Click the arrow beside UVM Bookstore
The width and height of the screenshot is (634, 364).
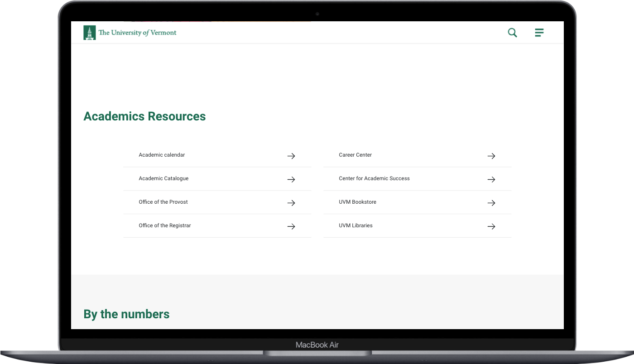tap(491, 203)
